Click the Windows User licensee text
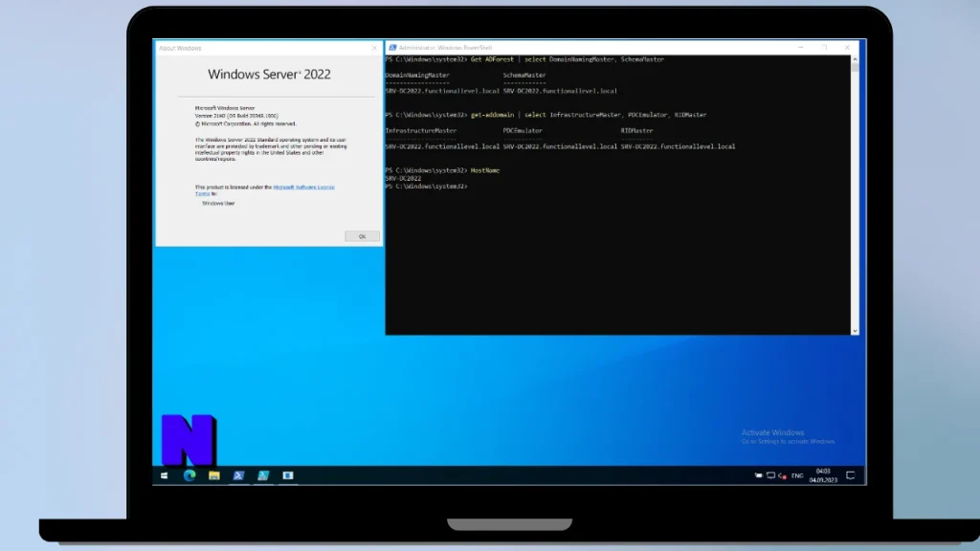980x551 pixels. tap(219, 203)
